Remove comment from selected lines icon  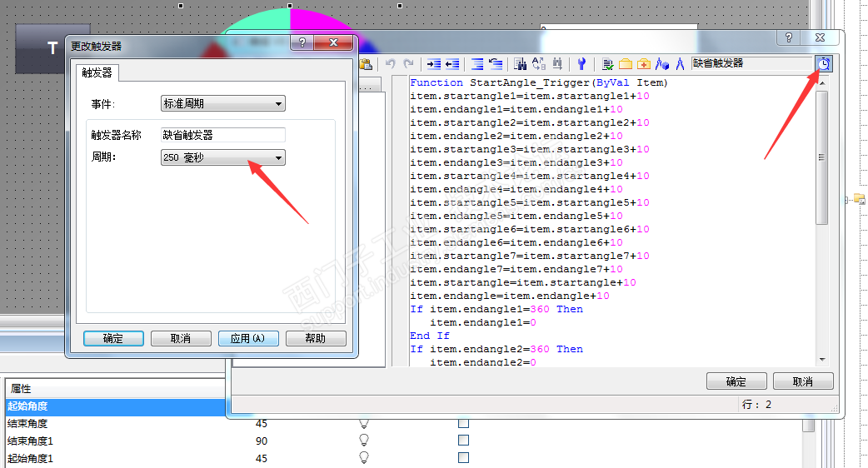click(496, 64)
